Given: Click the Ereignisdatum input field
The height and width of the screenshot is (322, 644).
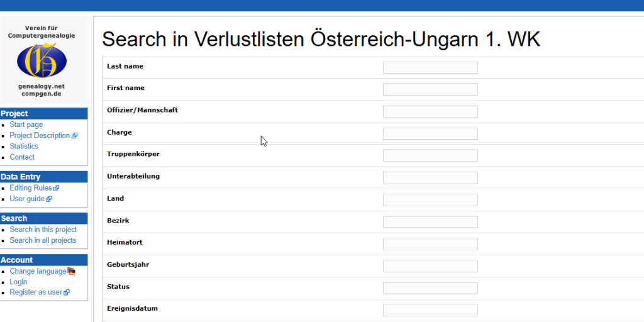Looking at the screenshot, I should click(x=430, y=310).
